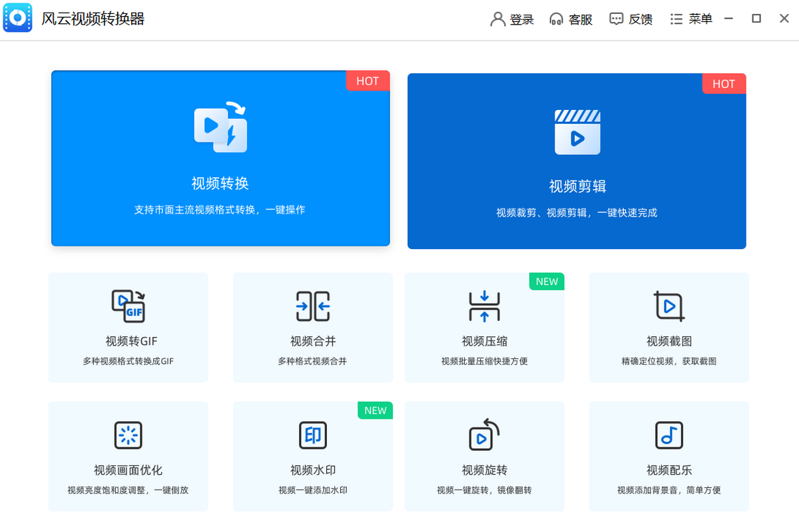Click the 视频转换 title text
The height and width of the screenshot is (532, 799).
220,183
